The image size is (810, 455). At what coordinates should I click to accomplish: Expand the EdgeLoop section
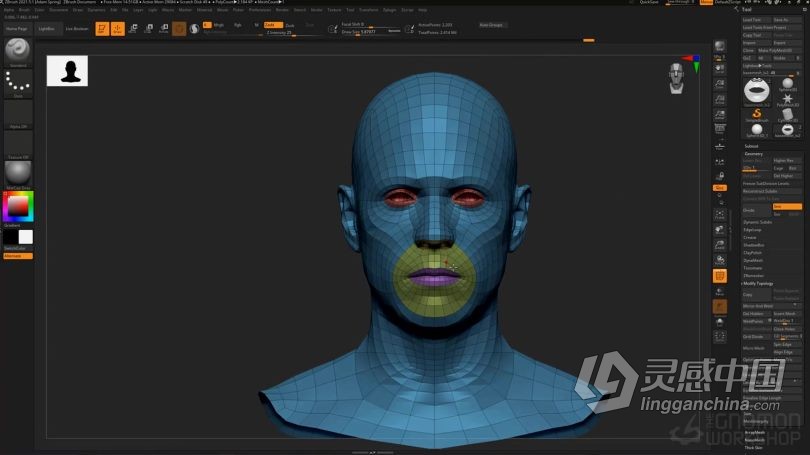(x=752, y=230)
